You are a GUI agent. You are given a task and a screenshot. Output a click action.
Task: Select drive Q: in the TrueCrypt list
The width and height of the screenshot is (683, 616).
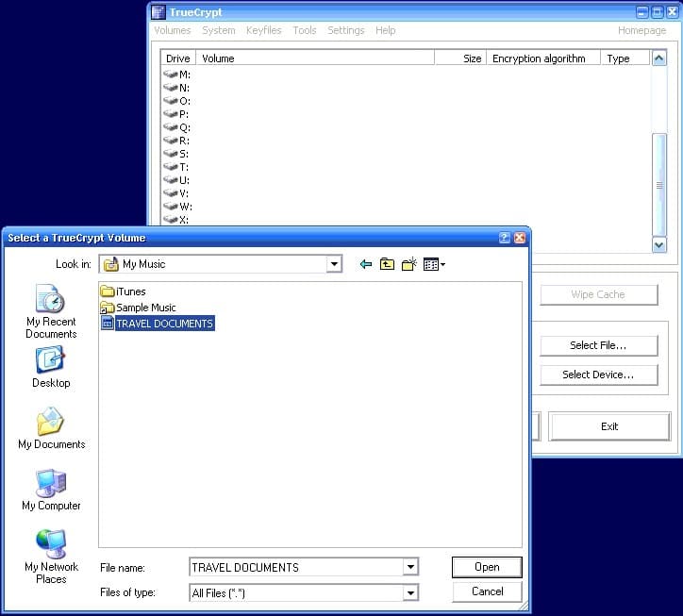pos(176,127)
